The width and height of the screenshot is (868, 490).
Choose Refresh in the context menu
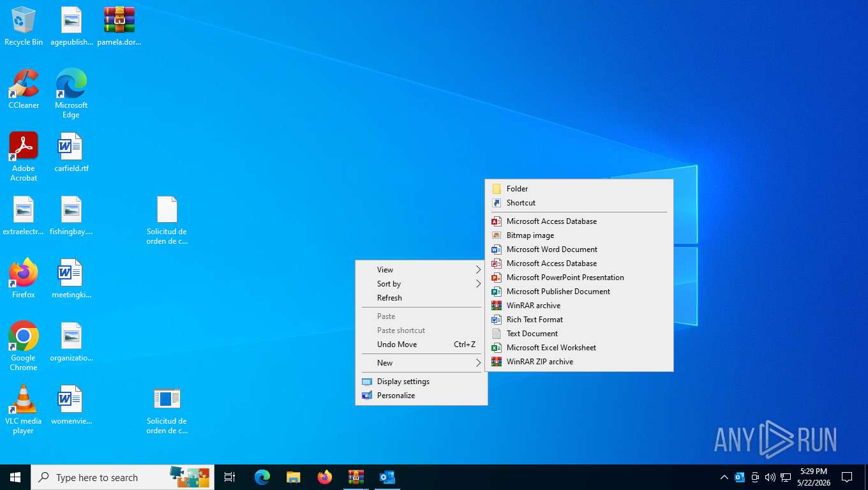pos(421,298)
